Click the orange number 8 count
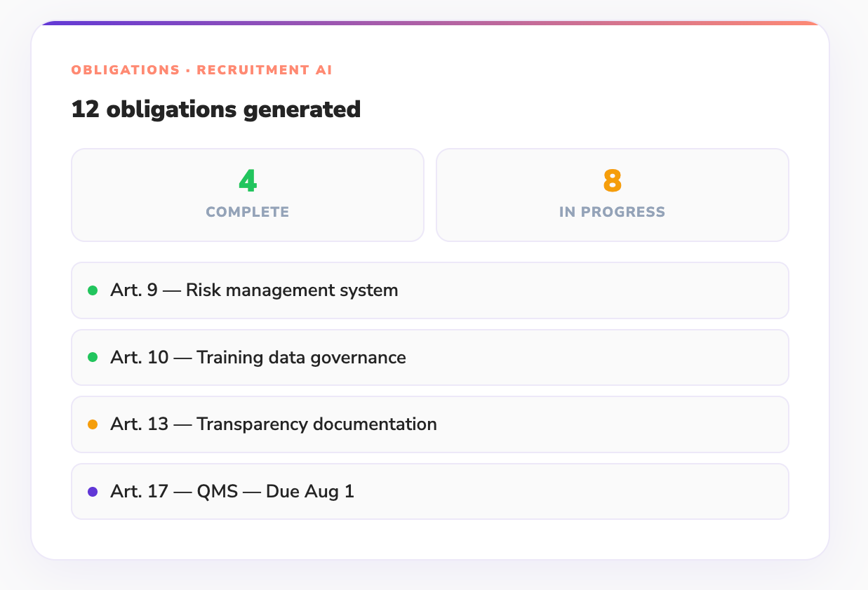868x590 pixels. [613, 182]
